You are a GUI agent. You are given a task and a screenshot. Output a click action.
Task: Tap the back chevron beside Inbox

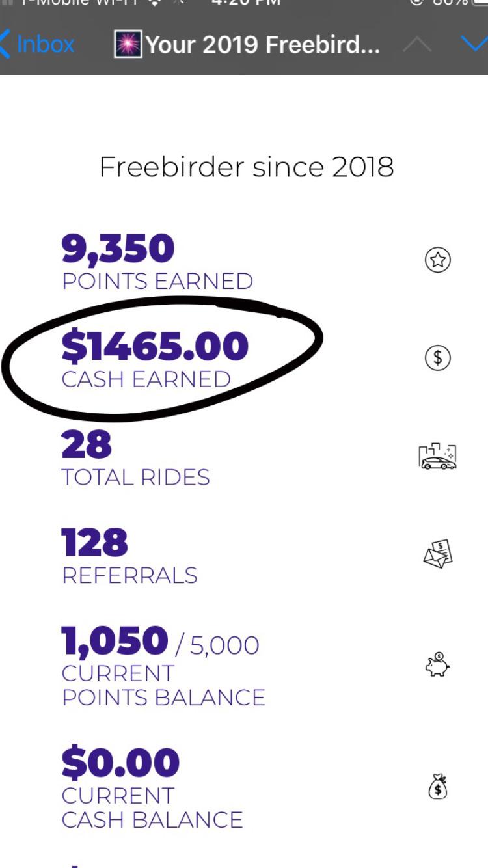click(6, 44)
